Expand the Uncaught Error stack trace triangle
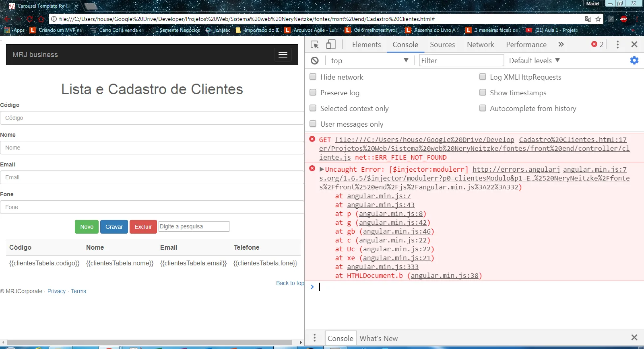 coord(322,169)
